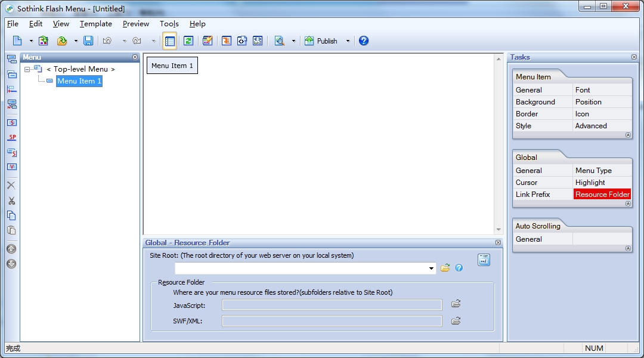
Task: Open an existing file with Open icon
Action: click(62, 41)
